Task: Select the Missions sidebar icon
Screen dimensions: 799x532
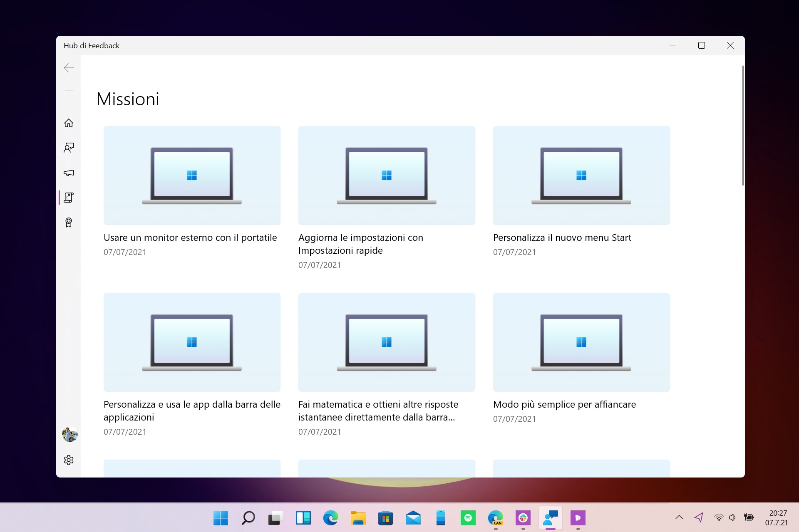Action: tap(69, 198)
